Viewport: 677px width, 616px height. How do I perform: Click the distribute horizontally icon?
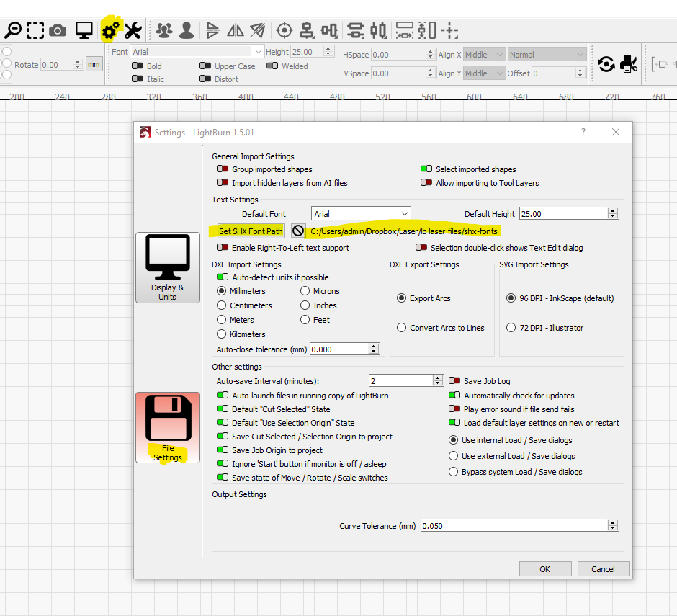coord(379,30)
